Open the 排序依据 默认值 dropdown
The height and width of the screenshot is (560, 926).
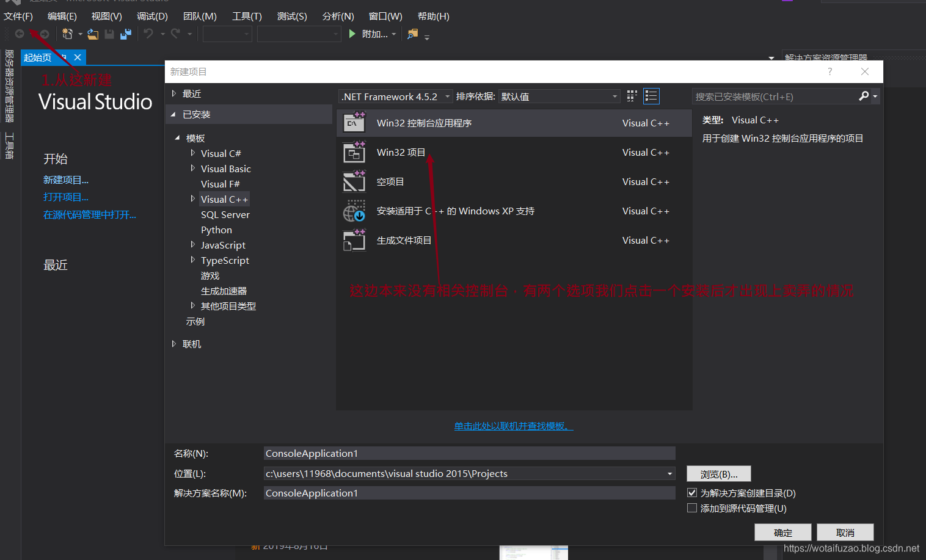pyautogui.click(x=559, y=96)
